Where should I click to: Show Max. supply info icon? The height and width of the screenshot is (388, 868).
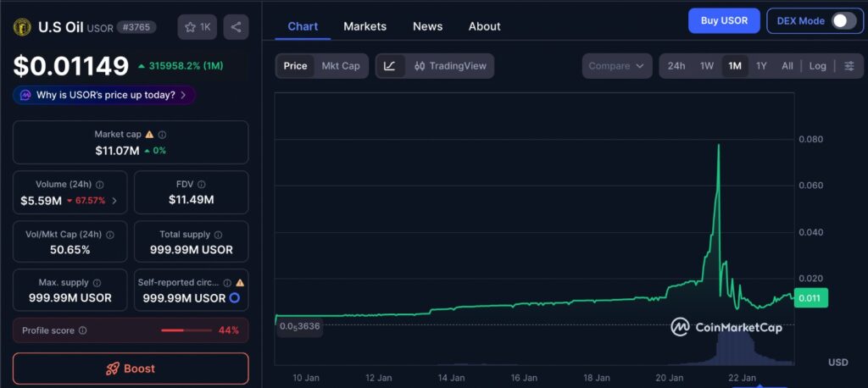[x=97, y=283]
